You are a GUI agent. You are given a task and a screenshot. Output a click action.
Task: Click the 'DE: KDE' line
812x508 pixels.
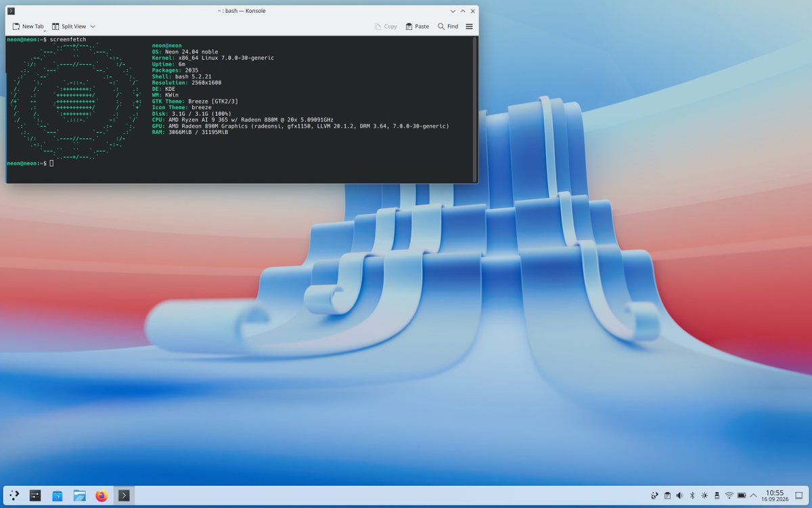[x=164, y=89]
